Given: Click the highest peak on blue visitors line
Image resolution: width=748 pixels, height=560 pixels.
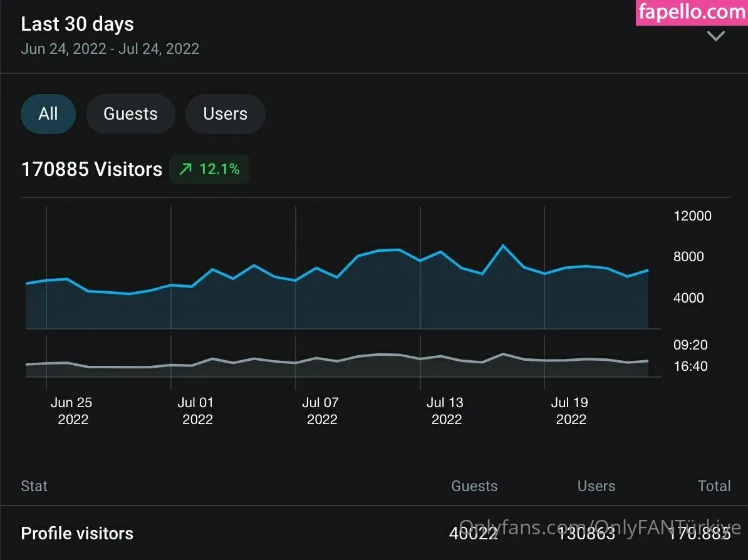Looking at the screenshot, I should click(x=502, y=246).
